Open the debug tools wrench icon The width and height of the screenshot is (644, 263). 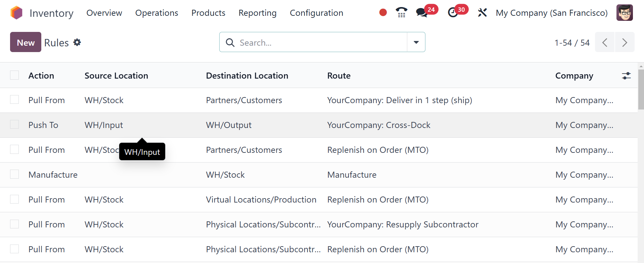(x=482, y=13)
